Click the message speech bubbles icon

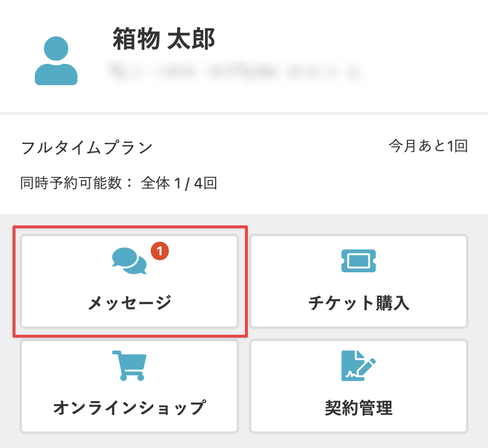[x=129, y=261]
